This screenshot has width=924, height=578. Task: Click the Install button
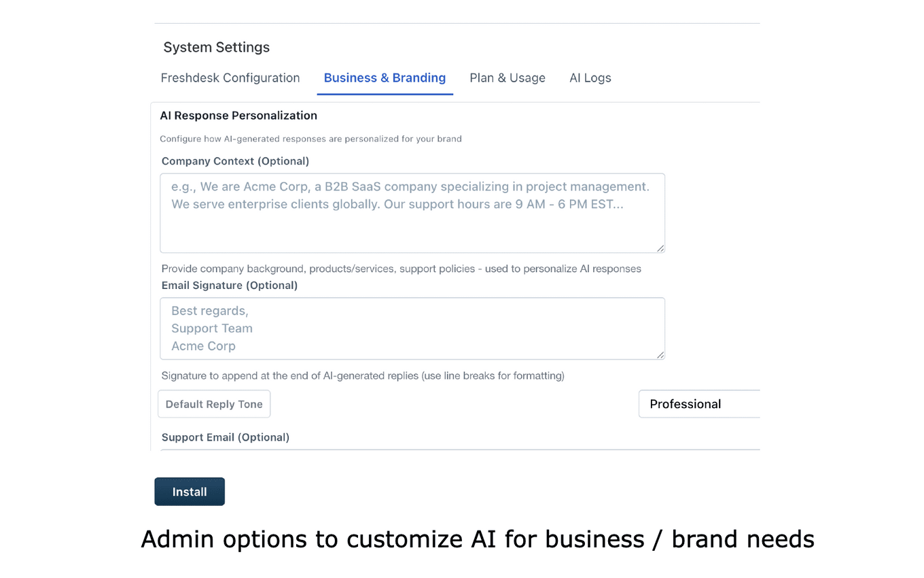point(190,491)
